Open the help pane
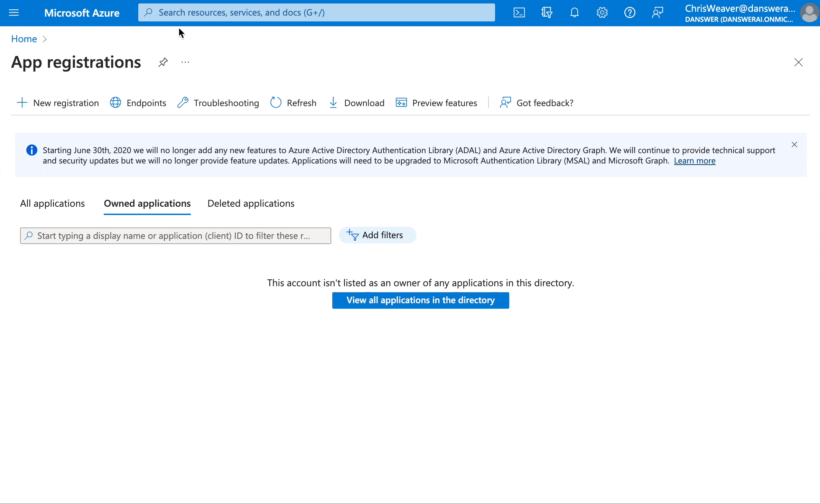 tap(630, 12)
